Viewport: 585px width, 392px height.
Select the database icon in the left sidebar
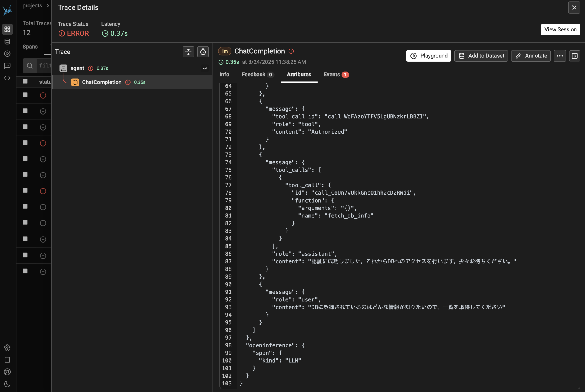coord(7,41)
